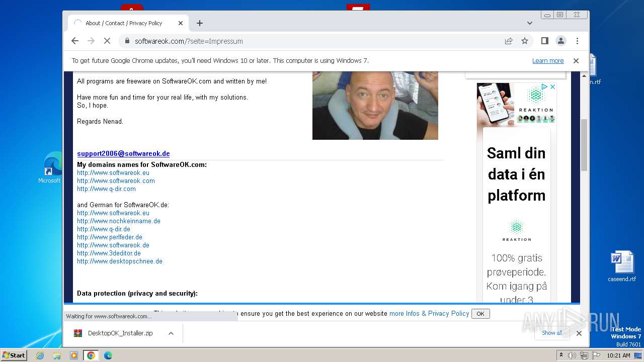This screenshot has height=362, width=644.
Task: Click the Saml din data ad text
Action: [517, 174]
